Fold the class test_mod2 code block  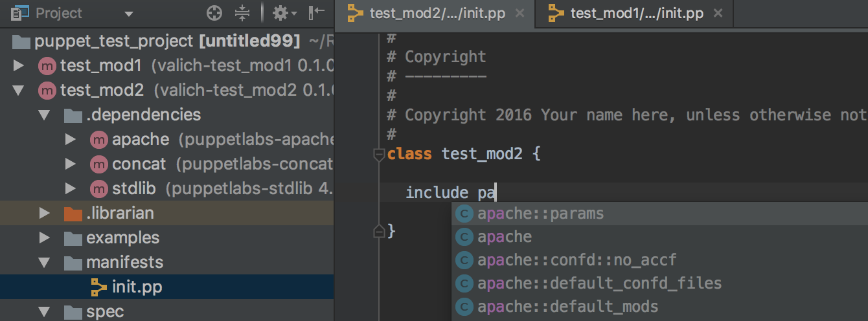(x=380, y=155)
